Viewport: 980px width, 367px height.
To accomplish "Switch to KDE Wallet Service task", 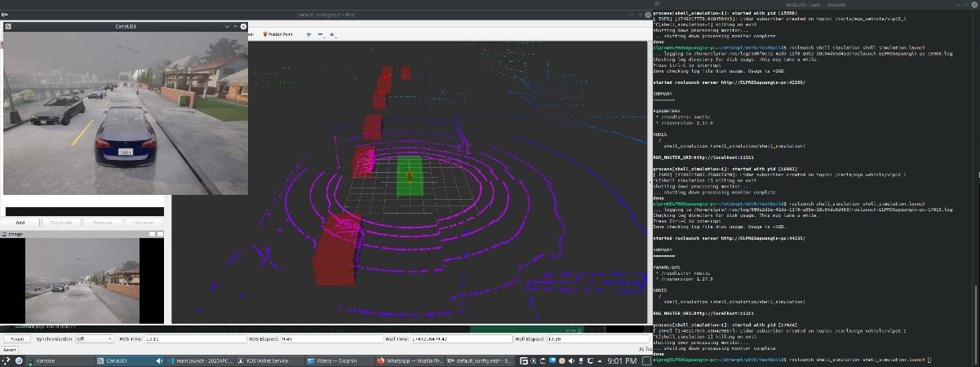I will [268, 360].
